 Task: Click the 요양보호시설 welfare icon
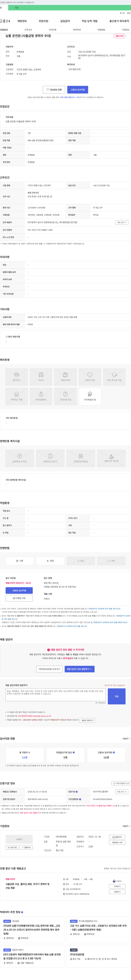click(65, 396)
